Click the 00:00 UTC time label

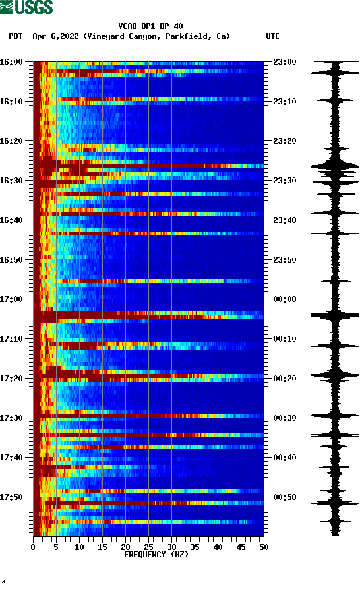pyautogui.click(x=285, y=299)
